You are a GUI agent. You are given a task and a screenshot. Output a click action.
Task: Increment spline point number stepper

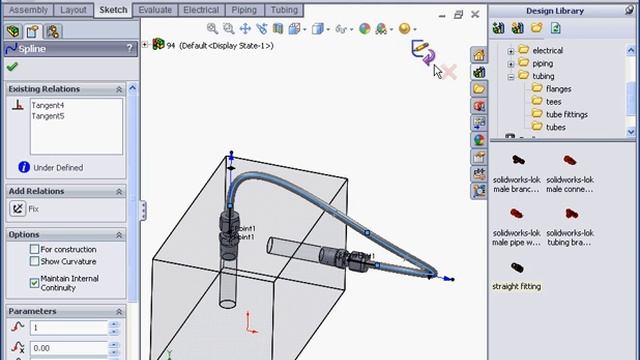114,324
